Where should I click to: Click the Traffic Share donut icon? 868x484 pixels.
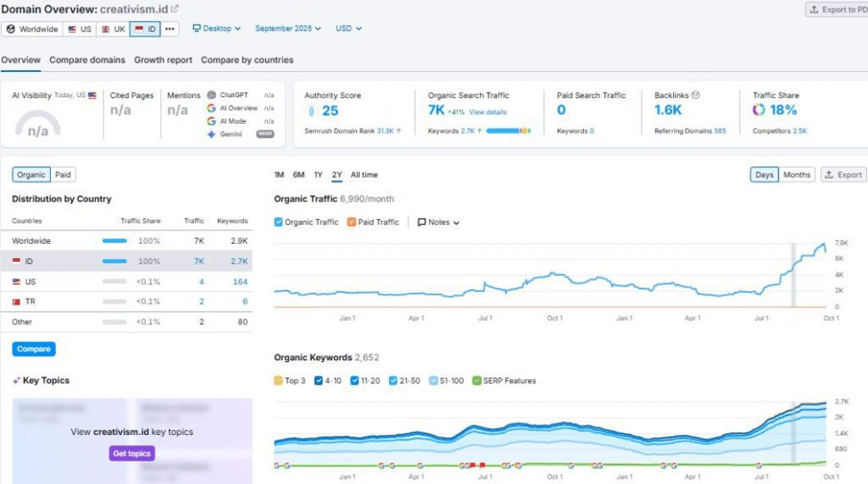tap(758, 110)
